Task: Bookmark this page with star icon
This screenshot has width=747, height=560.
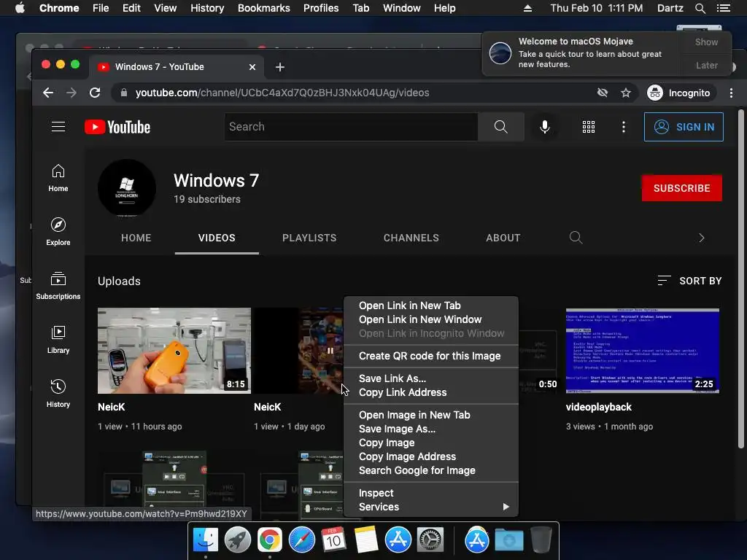Action: tap(625, 93)
